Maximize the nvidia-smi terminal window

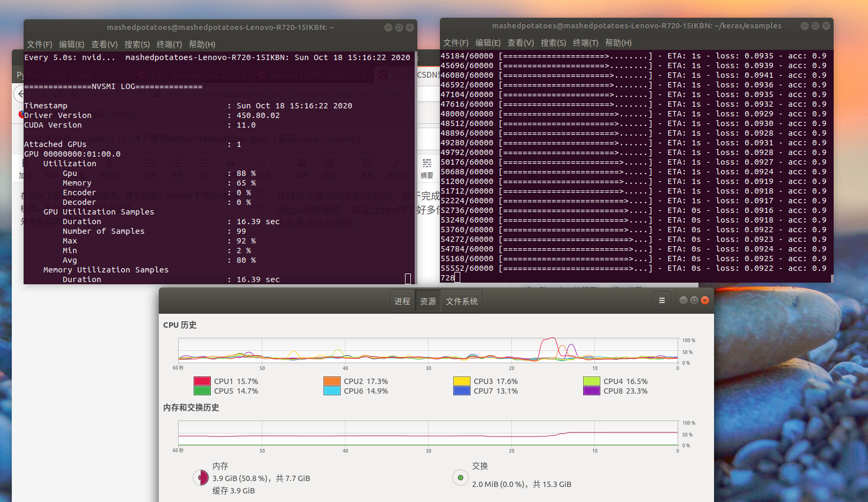399,27
